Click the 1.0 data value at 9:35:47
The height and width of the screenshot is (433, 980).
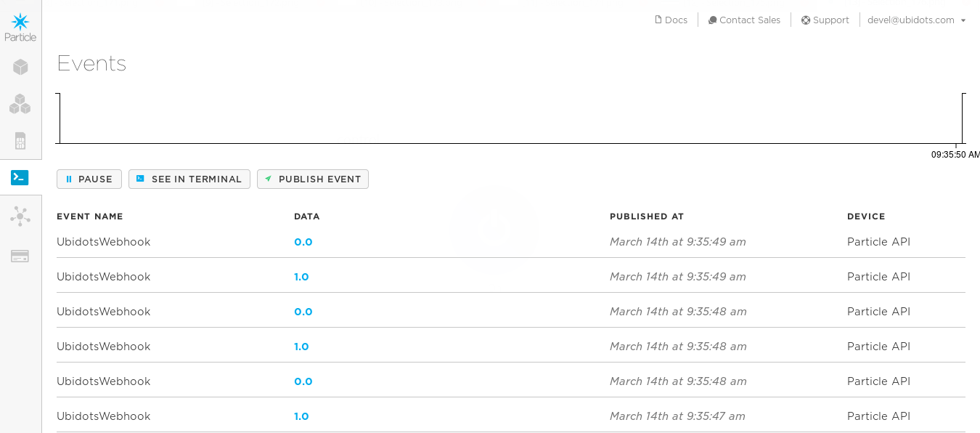301,416
